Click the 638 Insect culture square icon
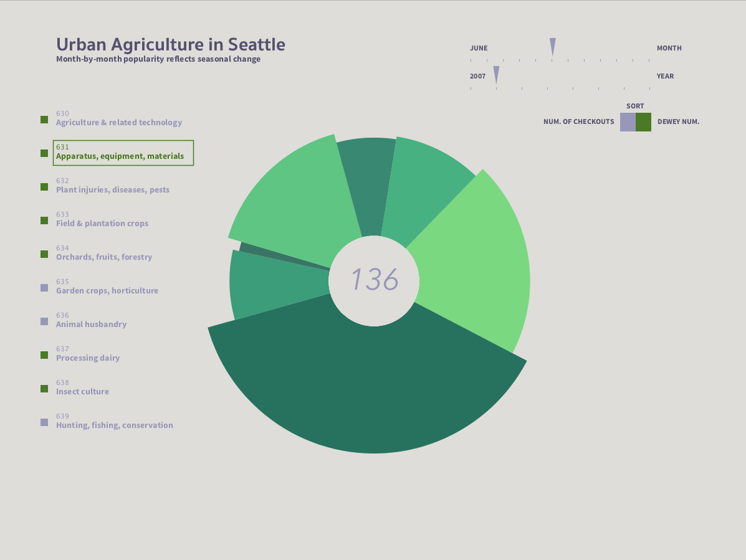The image size is (746, 560). click(x=44, y=389)
